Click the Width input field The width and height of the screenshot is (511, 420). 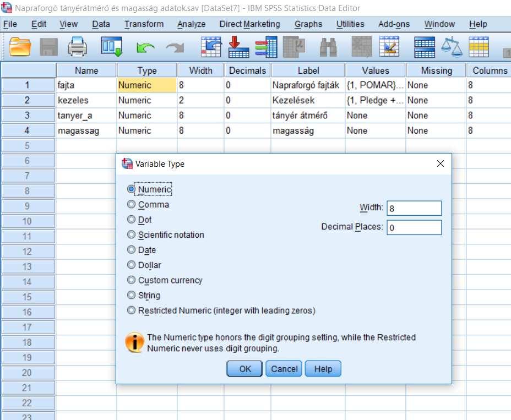(x=414, y=208)
